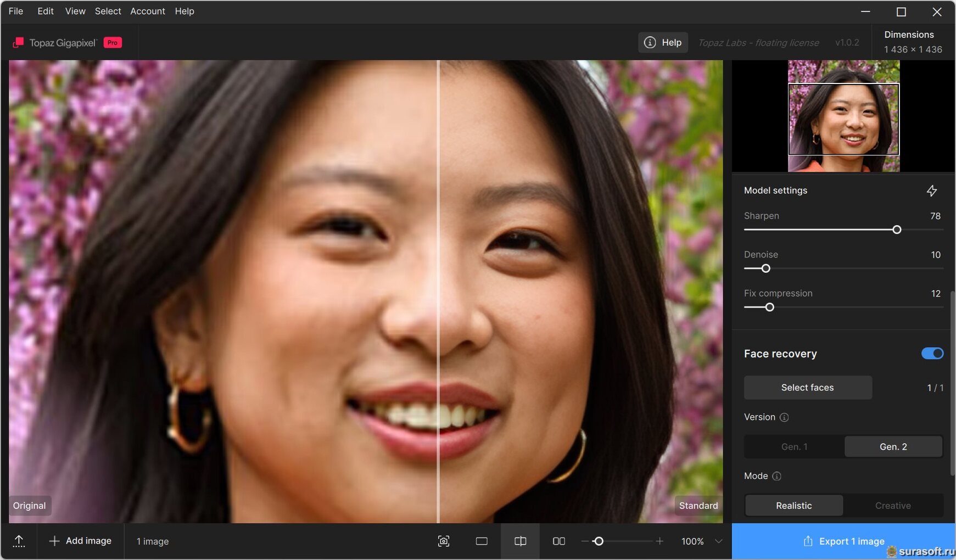Screen dimensions: 956x560
Task: Click the navigator preview thumbnail
Action: [843, 119]
